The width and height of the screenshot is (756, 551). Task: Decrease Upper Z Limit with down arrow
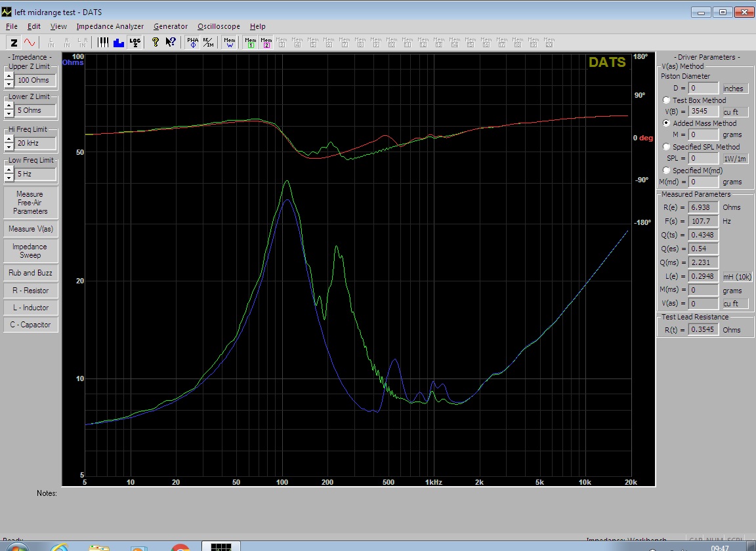[x=9, y=84]
